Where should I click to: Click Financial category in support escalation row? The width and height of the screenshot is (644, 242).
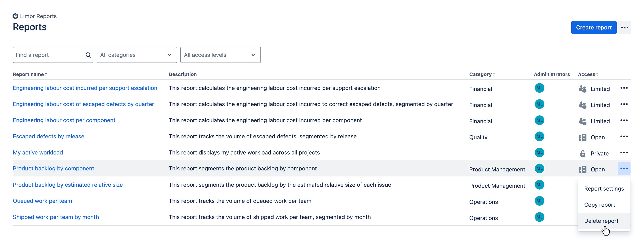(481, 89)
